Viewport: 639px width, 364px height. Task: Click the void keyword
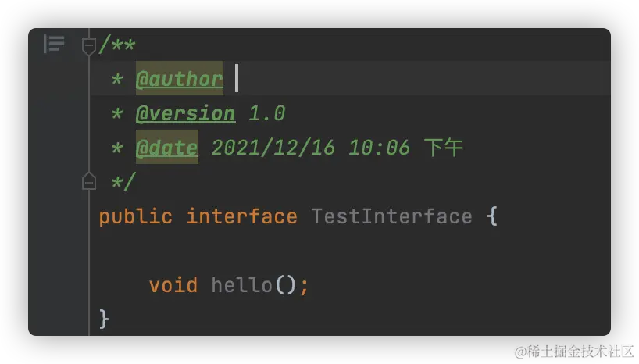pyautogui.click(x=173, y=285)
